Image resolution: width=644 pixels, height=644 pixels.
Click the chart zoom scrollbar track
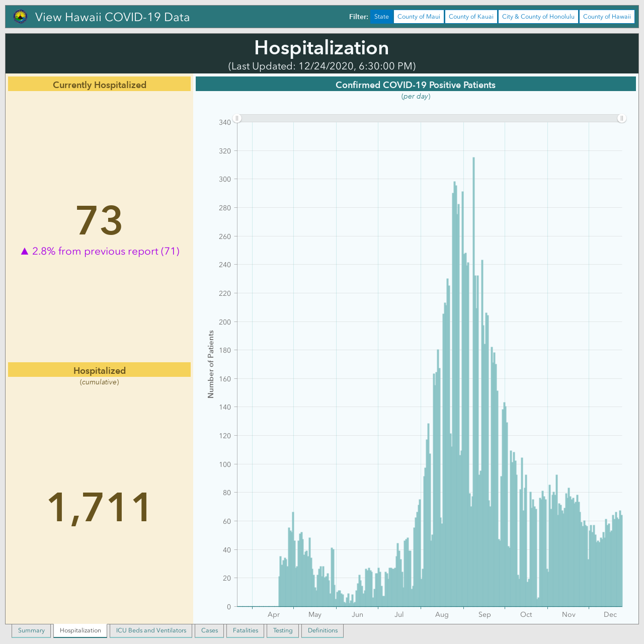[x=430, y=118]
